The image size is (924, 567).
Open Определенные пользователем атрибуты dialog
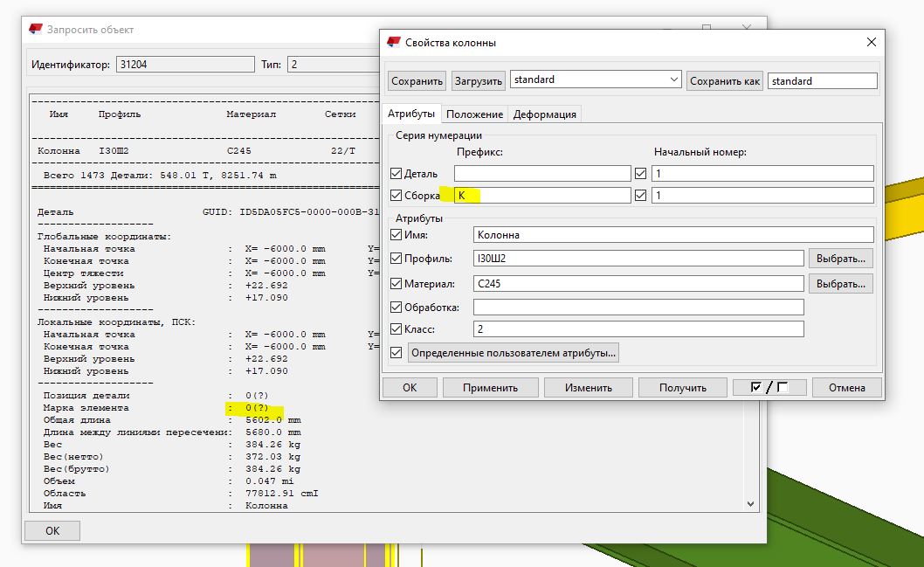[x=514, y=353]
